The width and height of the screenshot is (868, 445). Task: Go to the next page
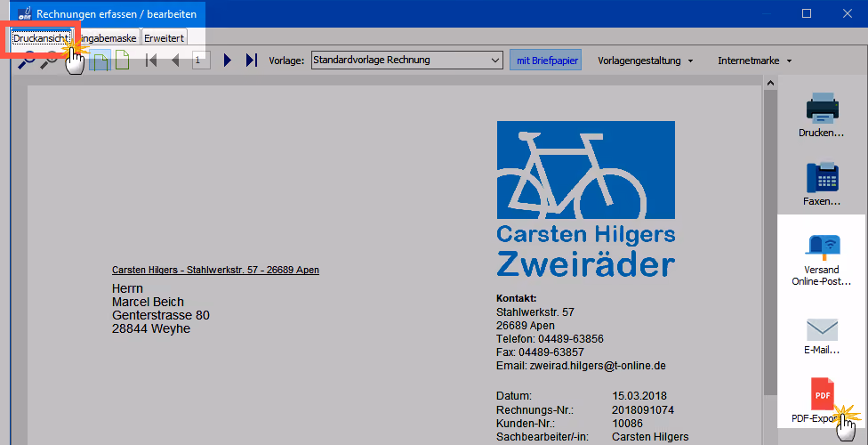(227, 60)
